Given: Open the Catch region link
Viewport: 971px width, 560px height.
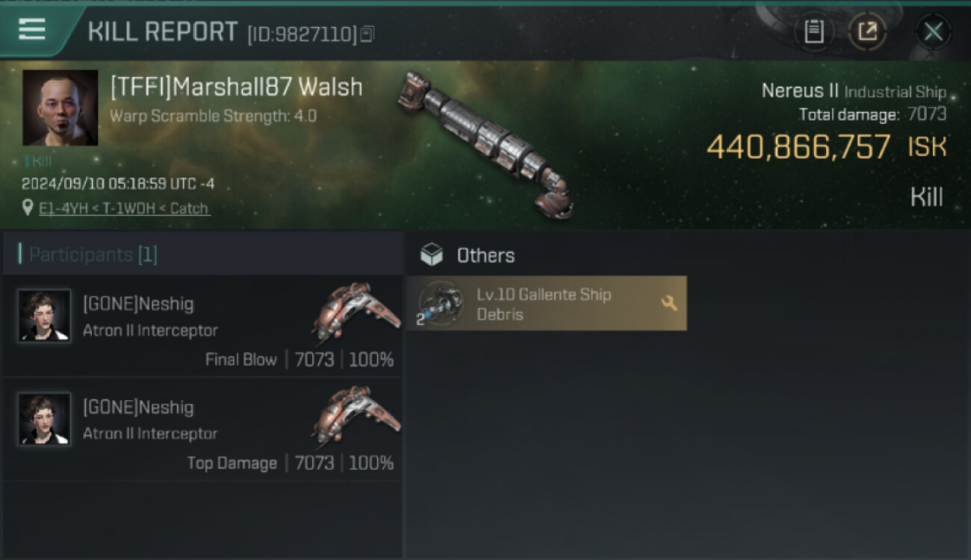Looking at the screenshot, I should [x=190, y=208].
